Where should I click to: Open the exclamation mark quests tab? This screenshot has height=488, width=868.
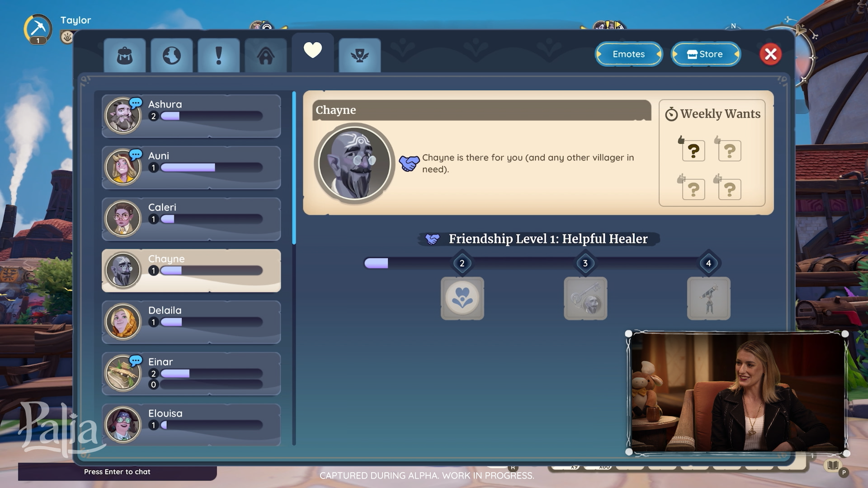point(219,56)
